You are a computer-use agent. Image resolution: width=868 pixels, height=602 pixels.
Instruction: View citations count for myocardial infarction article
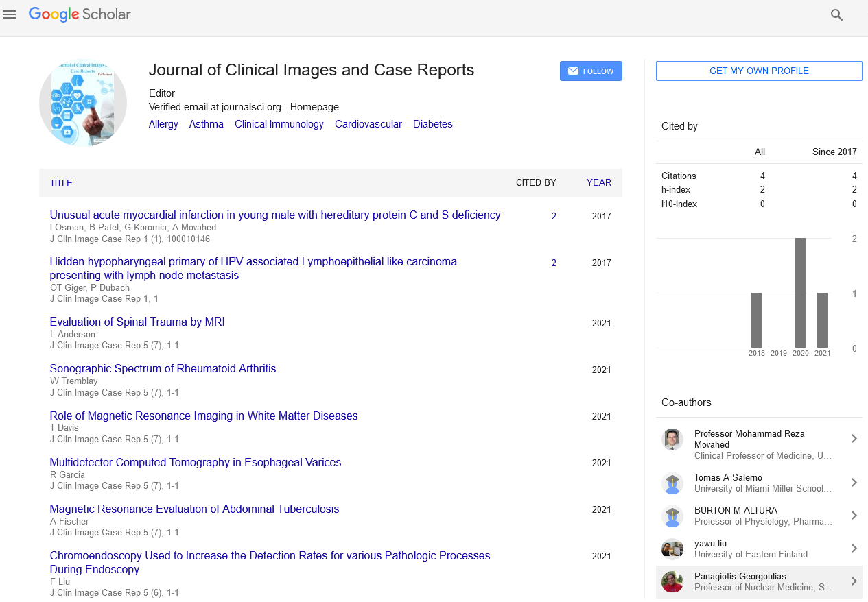coord(554,216)
